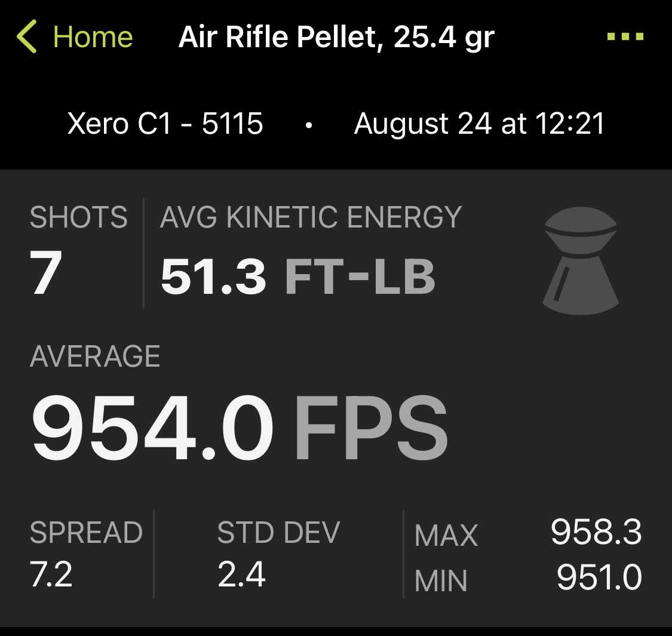Tap the pellet projectile icon

point(581,261)
